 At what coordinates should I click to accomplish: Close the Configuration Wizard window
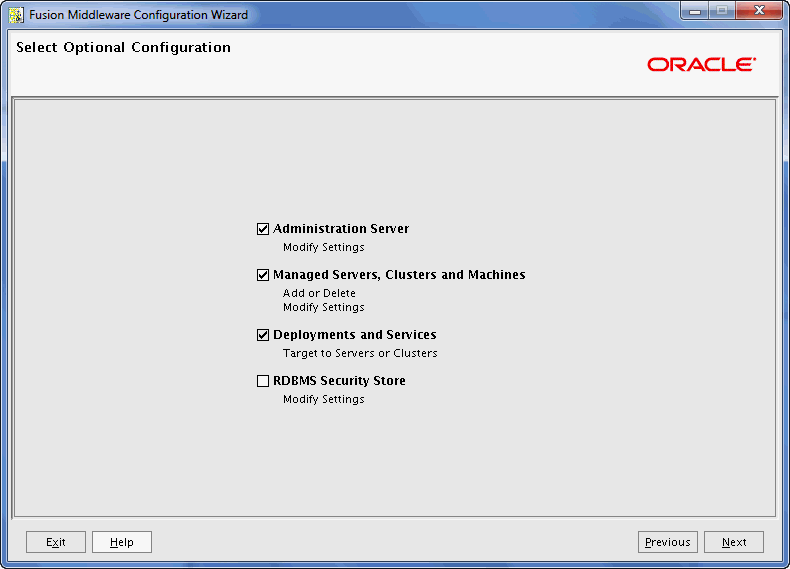click(759, 11)
